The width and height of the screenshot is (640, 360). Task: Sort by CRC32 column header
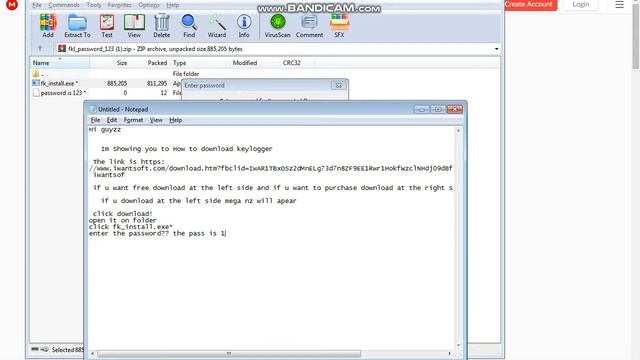(x=291, y=63)
